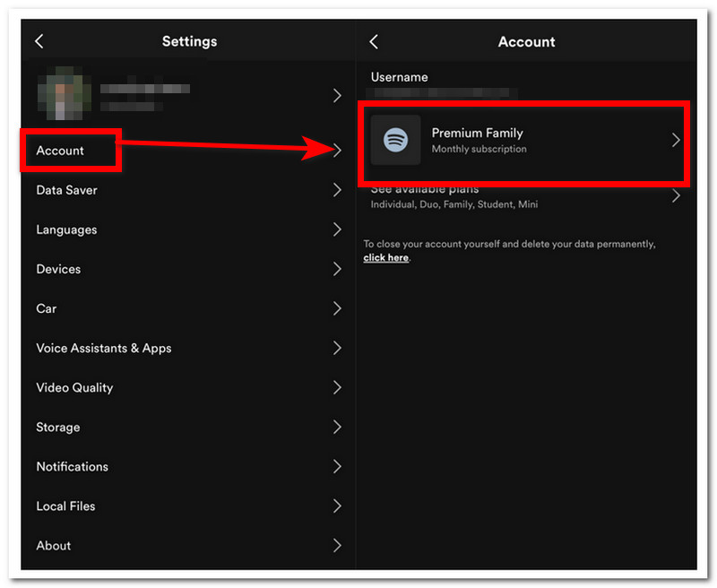Open Voice Assistants & Apps settings
Screen dimensions: 717x588
(103, 348)
